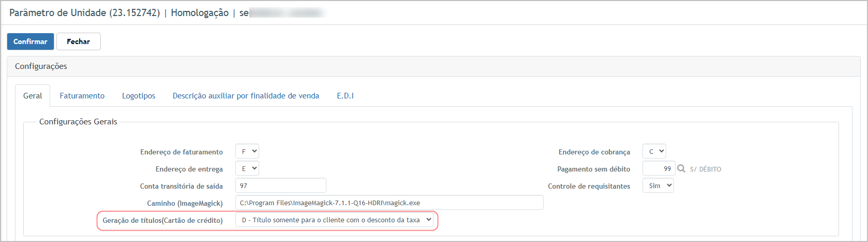Screen dimensions: 868x242
Task: Open Geração de títulos (Cartão de crédito) dropdown
Action: coord(335,220)
